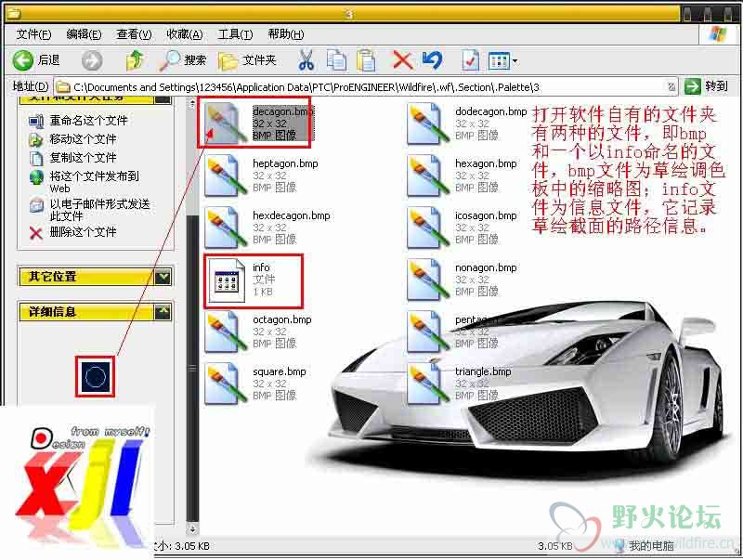Click the hexdecagon.bmp filename text
This screenshot has width=743, height=560.
(x=291, y=215)
